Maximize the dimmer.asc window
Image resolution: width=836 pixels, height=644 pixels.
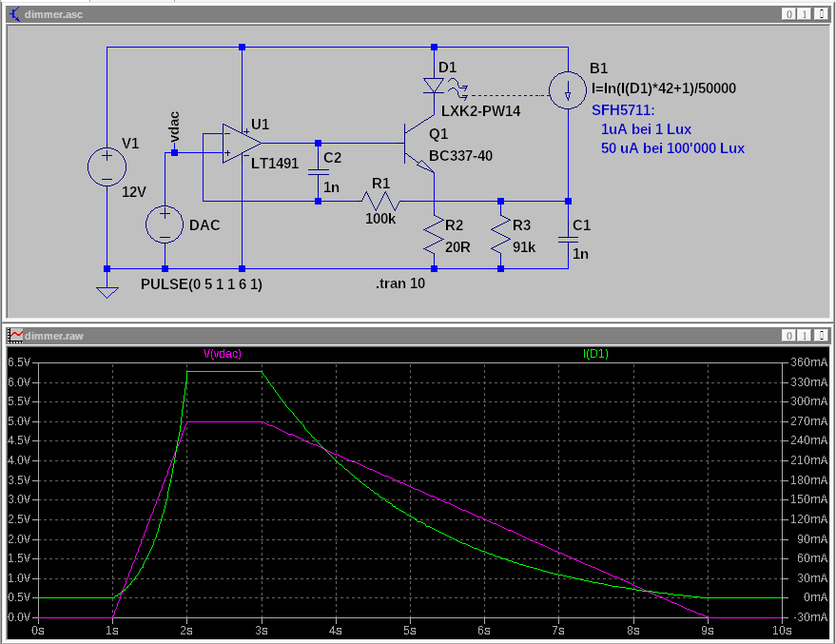click(x=805, y=14)
